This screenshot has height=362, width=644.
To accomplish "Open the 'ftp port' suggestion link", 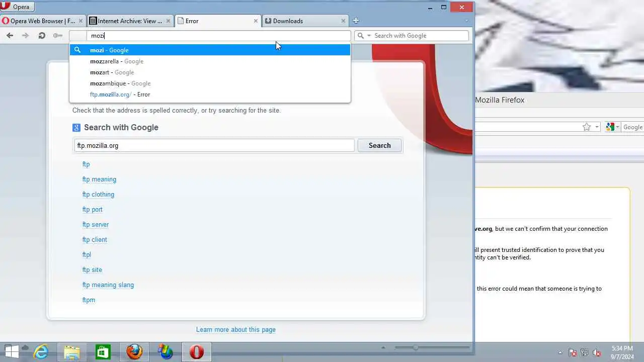I will pyautogui.click(x=92, y=210).
